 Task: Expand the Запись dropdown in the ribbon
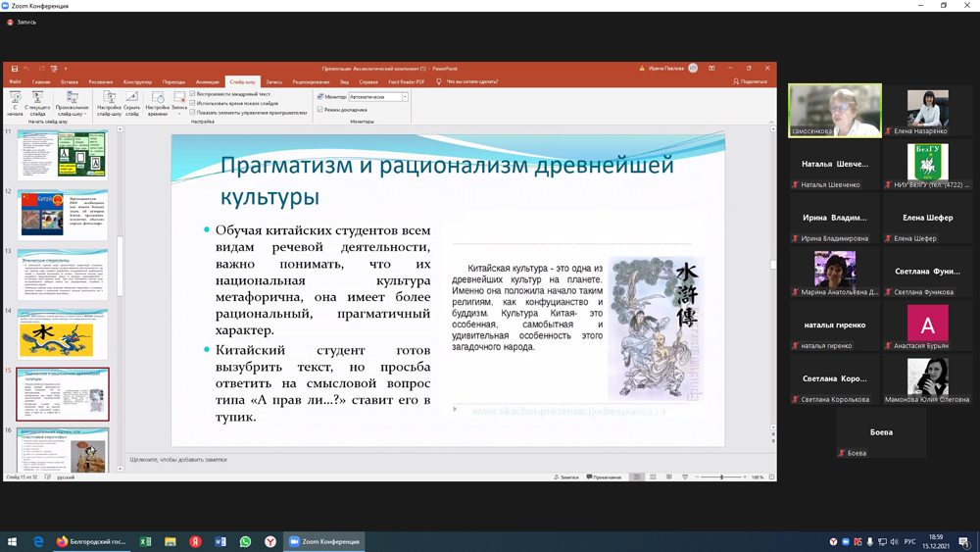(x=179, y=112)
